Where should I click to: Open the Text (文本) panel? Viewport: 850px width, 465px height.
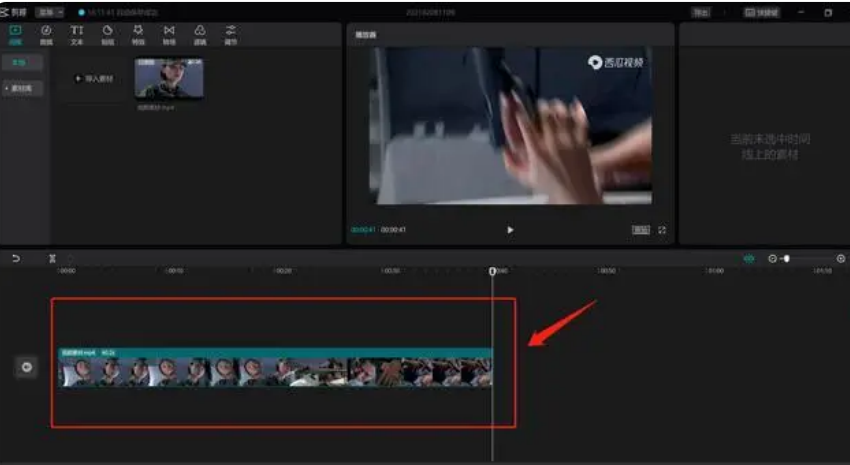[77, 35]
